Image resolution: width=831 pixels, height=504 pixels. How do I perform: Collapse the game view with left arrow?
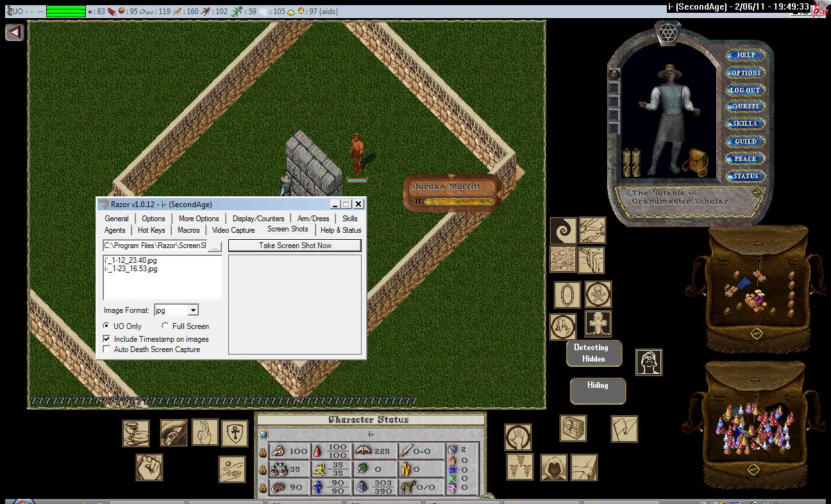(x=15, y=32)
